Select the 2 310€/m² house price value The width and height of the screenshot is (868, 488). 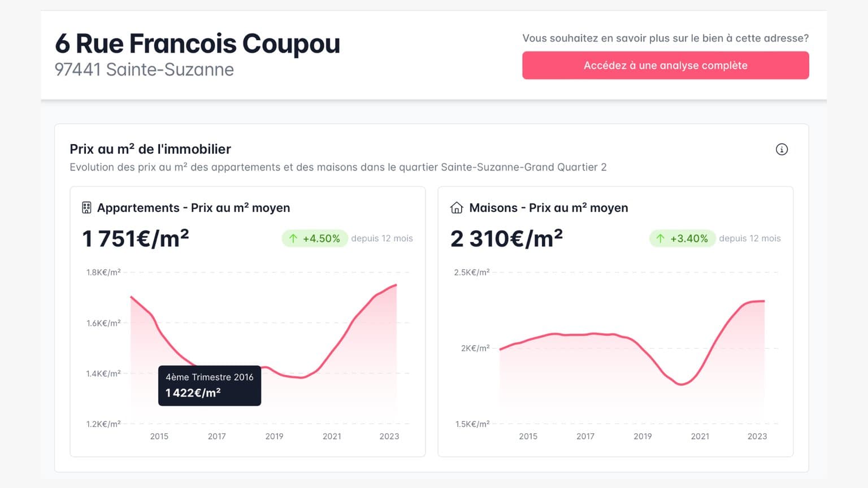click(506, 238)
